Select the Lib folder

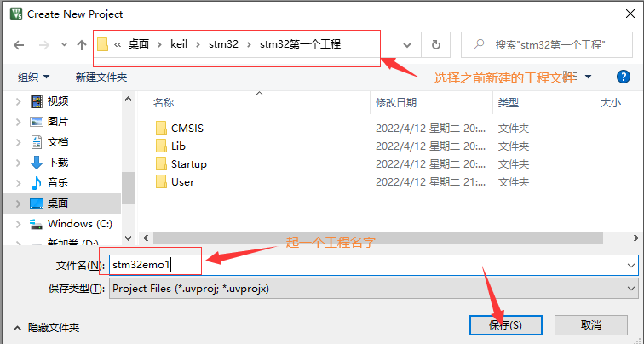(x=178, y=146)
